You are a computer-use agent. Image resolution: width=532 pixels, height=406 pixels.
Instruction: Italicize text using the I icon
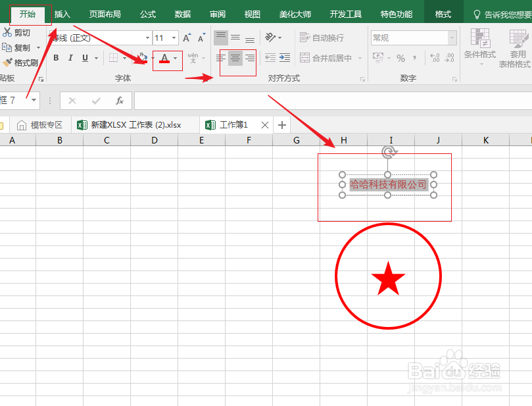(x=70, y=59)
